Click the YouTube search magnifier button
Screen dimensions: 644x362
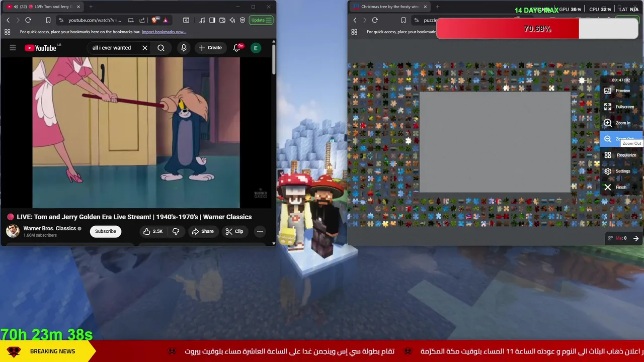click(161, 48)
